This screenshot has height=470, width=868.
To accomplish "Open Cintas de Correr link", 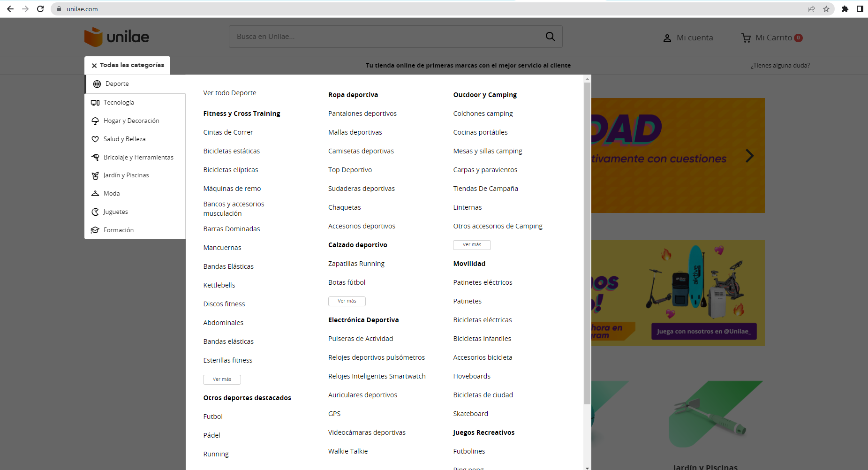I will coord(228,132).
